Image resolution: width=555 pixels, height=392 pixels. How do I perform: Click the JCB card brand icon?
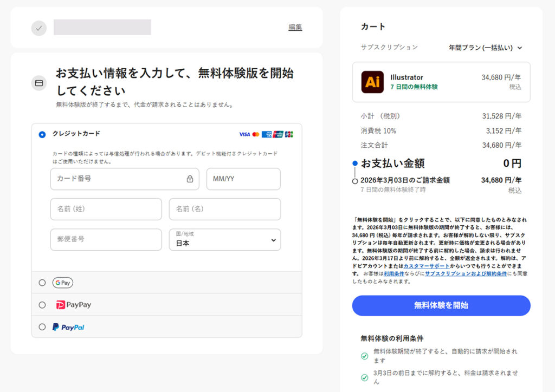[x=289, y=134]
